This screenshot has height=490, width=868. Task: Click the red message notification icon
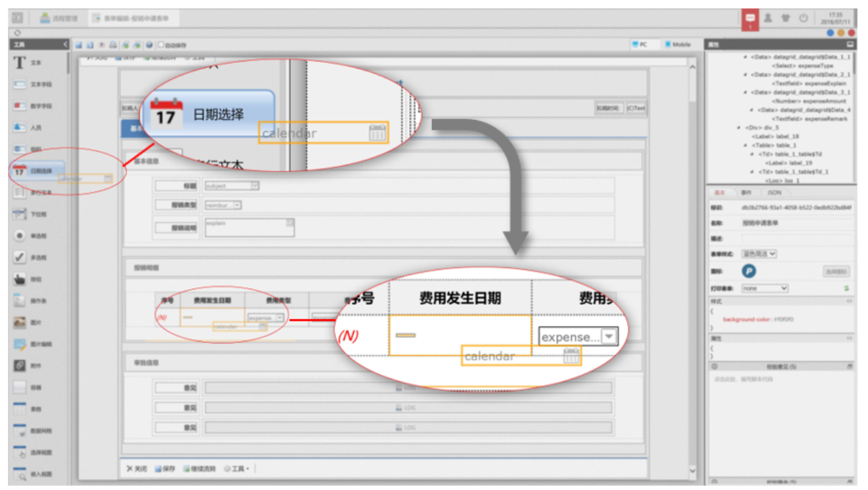click(750, 19)
